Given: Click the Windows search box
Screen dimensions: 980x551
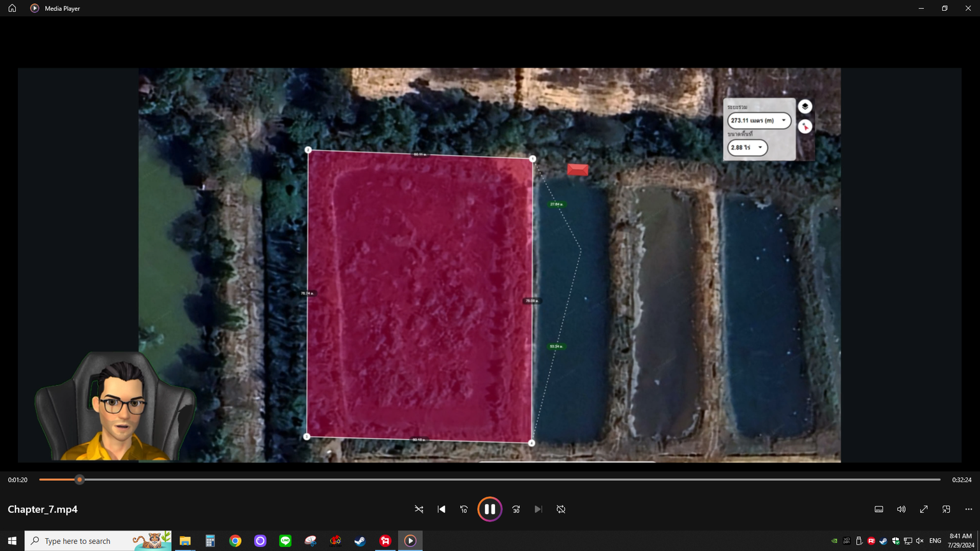Looking at the screenshot, I should coord(86,541).
